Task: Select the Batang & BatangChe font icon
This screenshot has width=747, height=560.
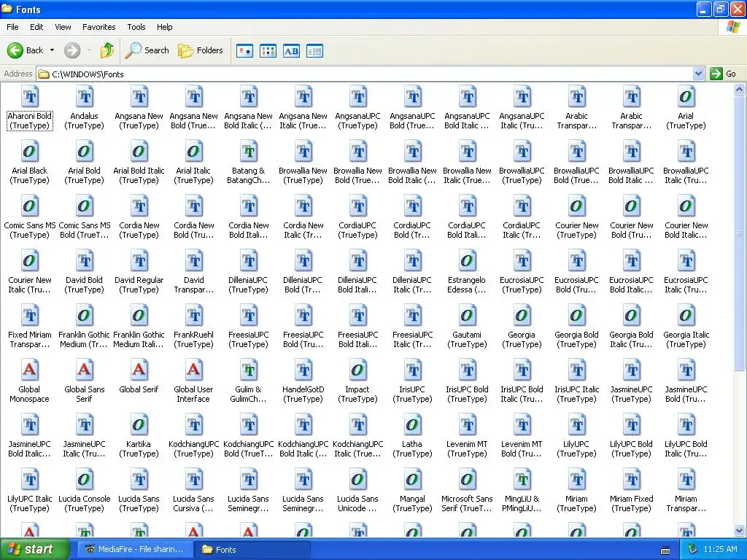Action: [x=248, y=152]
